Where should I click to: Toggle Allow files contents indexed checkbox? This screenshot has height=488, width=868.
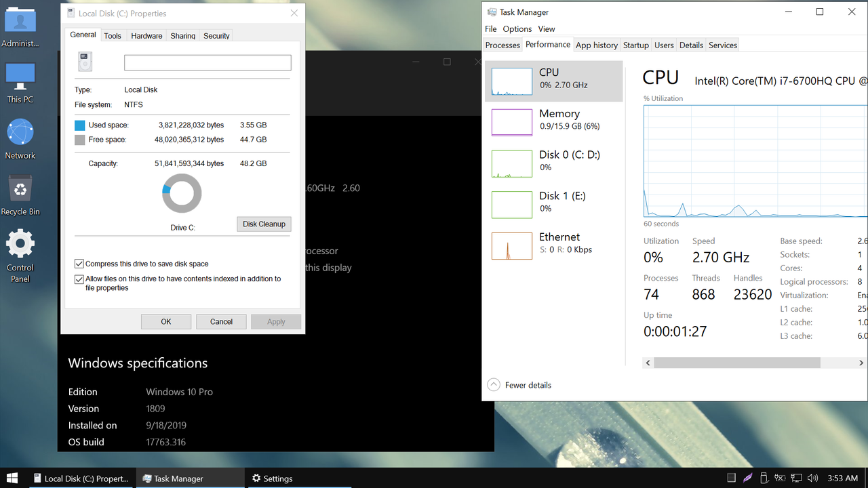[x=79, y=279]
